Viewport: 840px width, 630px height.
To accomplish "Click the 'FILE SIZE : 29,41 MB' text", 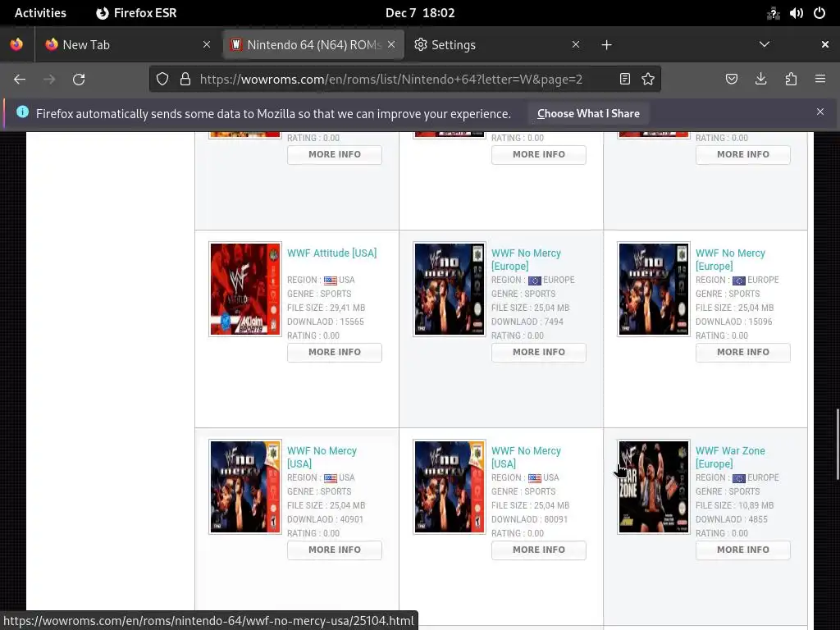I will 326,308.
